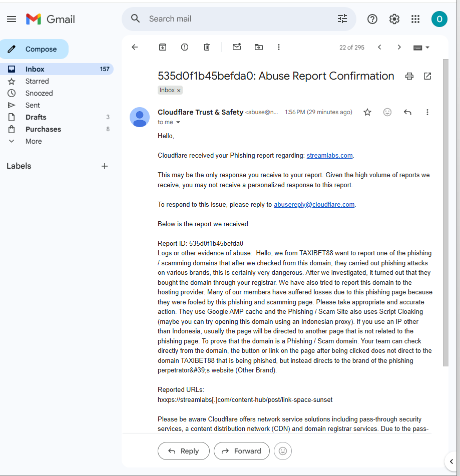Open message more options menu
The width and height of the screenshot is (460, 476).
427,112
